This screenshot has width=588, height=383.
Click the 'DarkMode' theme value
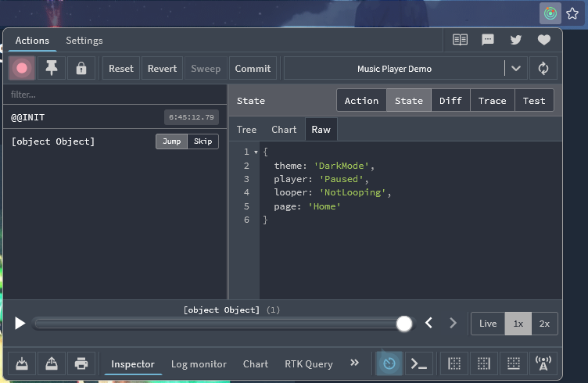[341, 166]
